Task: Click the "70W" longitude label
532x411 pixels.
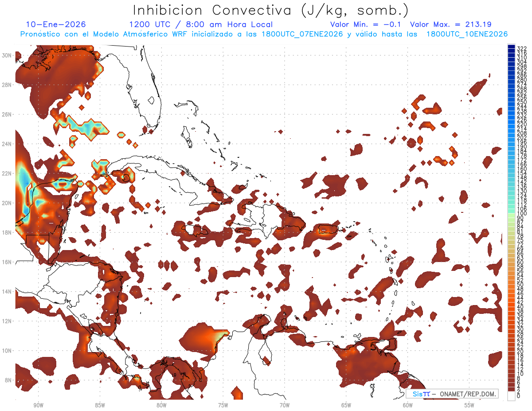Action: tap(285, 405)
